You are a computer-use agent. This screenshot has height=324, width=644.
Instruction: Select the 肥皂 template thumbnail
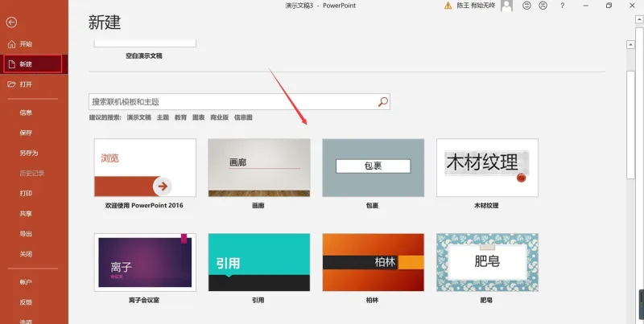[487, 262]
